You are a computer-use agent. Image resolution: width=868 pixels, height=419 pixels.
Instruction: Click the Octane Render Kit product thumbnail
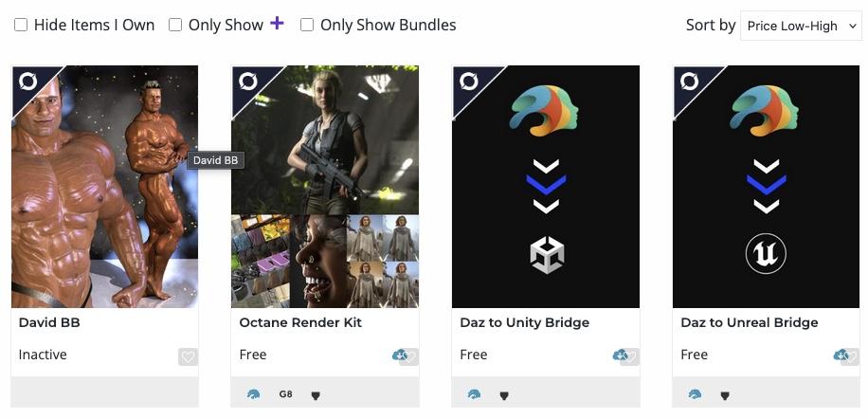[325, 187]
